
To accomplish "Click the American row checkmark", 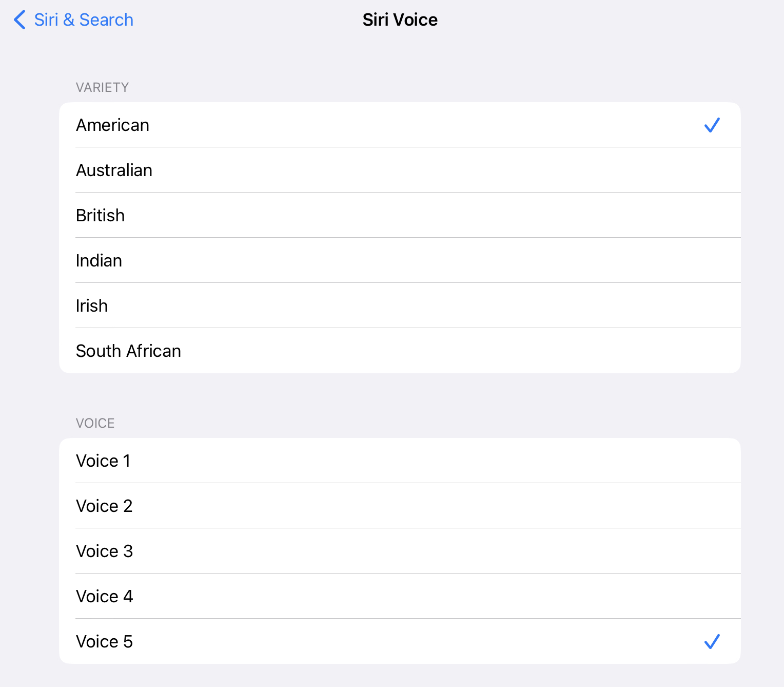I will [712, 125].
